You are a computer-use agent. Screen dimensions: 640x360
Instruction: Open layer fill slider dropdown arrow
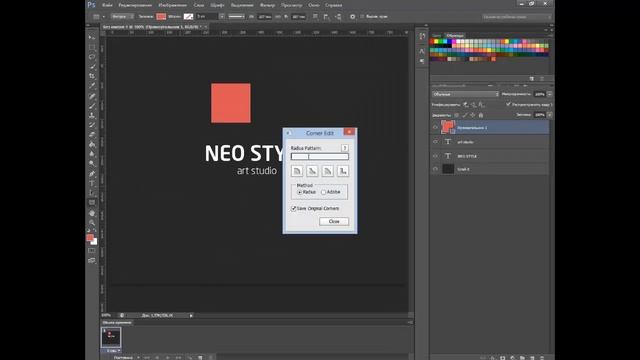(x=550, y=115)
